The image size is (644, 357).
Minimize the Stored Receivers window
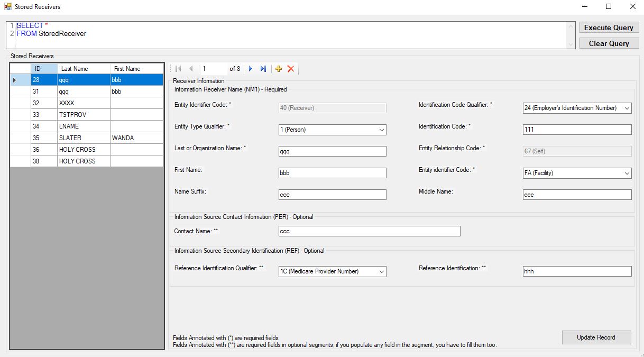[585, 7]
